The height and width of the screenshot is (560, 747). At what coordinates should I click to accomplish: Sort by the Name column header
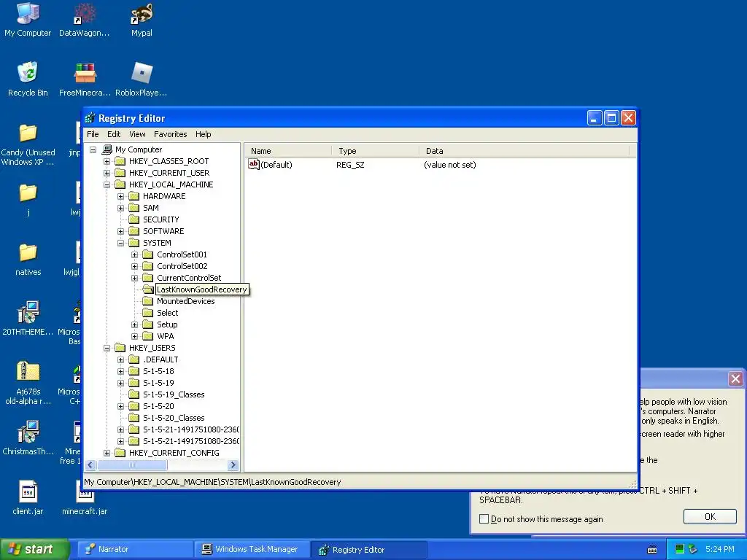point(288,151)
